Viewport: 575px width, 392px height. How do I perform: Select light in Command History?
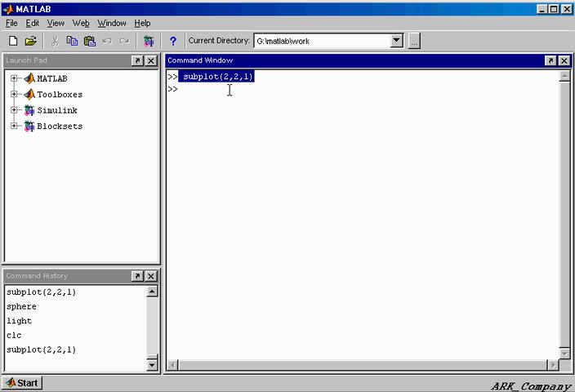pyautogui.click(x=19, y=321)
